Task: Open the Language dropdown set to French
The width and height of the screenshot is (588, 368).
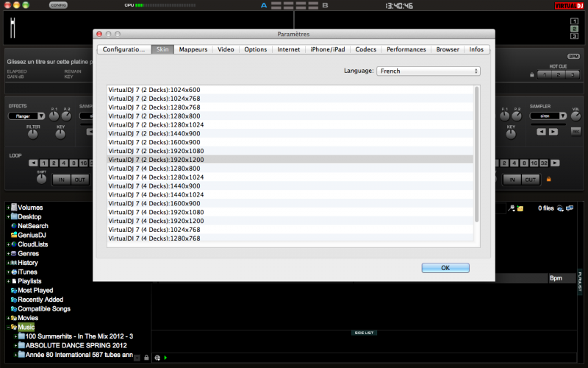Action: tap(429, 71)
